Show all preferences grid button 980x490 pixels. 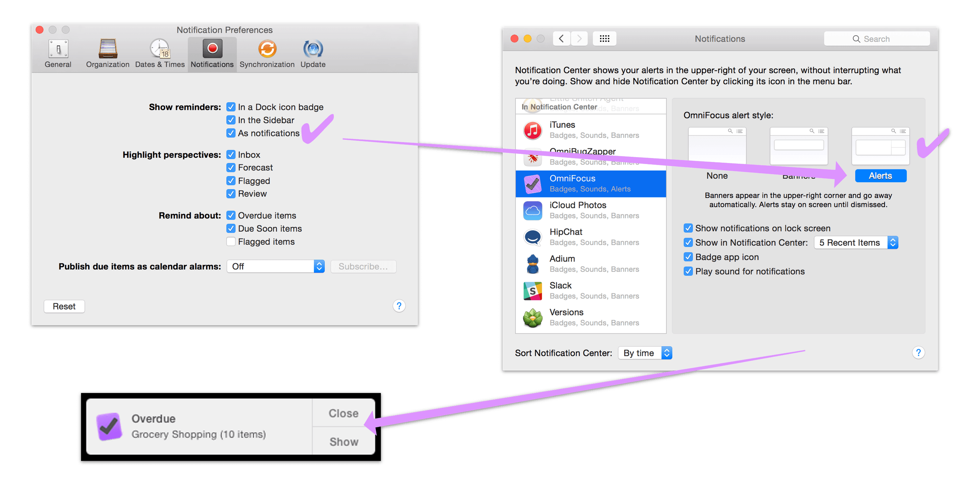pyautogui.click(x=604, y=38)
